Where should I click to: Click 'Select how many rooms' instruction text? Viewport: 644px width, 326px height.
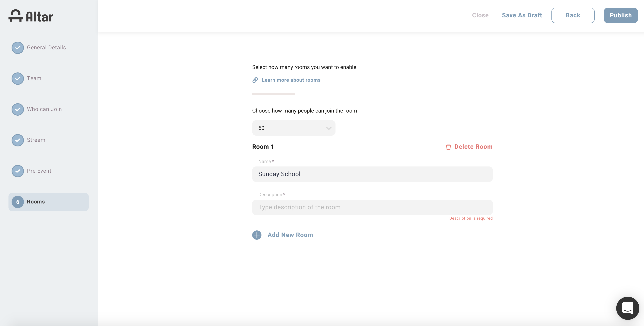click(305, 67)
